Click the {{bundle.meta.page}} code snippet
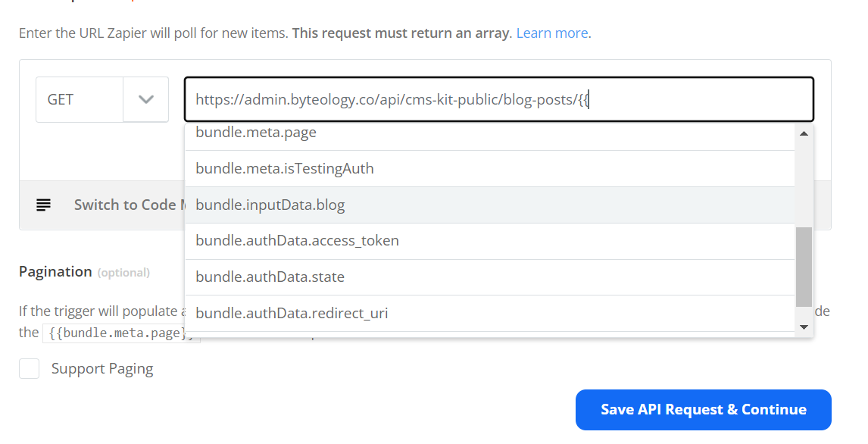Viewport: 868px width, 444px height. (121, 333)
